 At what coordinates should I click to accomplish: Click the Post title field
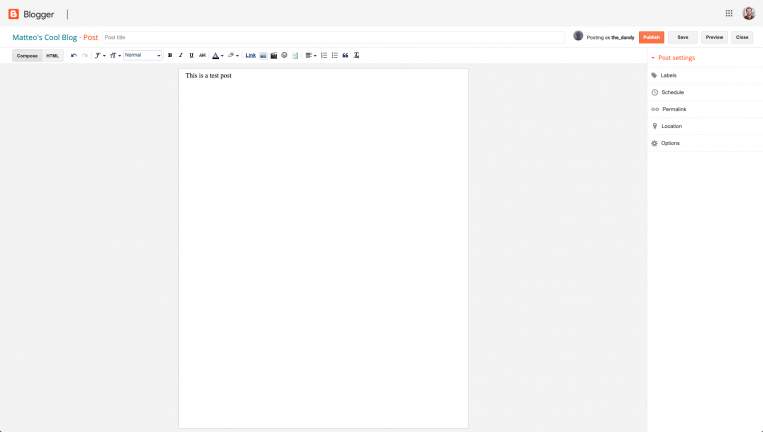333,37
